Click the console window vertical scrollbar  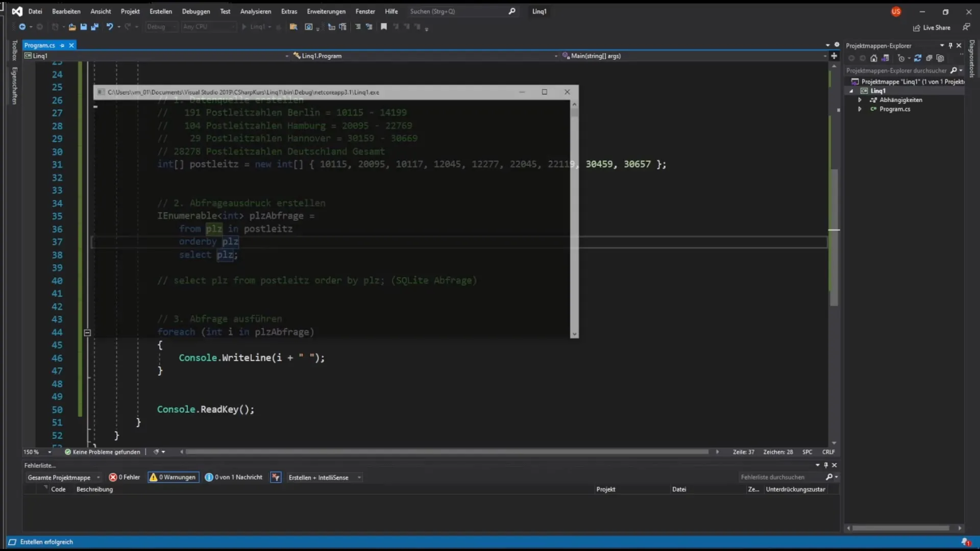point(574,219)
